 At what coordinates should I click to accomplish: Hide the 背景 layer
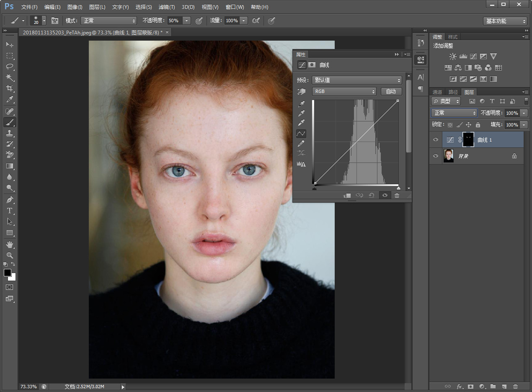436,156
